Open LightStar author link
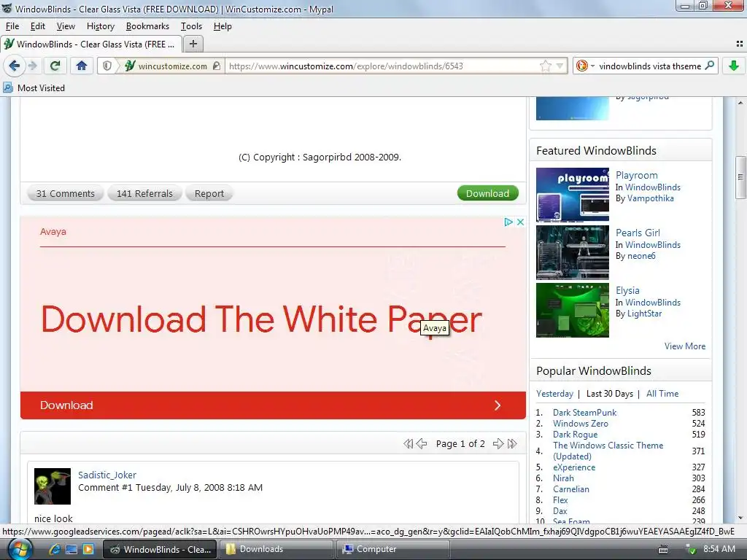 pos(645,314)
